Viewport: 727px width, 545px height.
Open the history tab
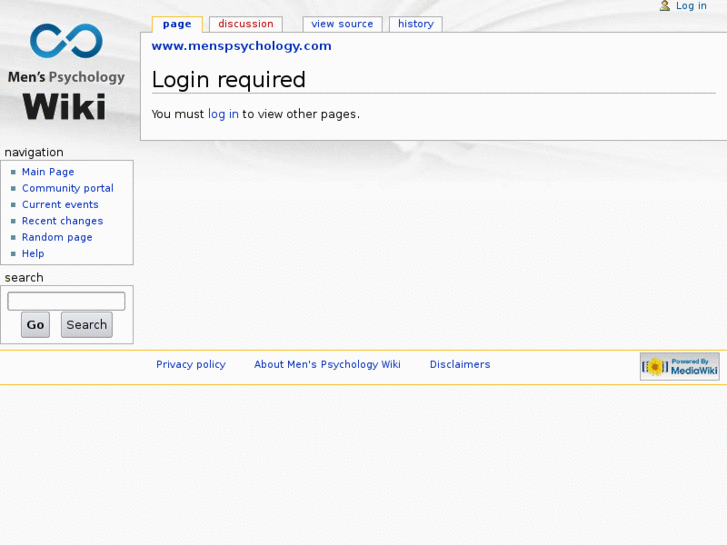(x=415, y=24)
